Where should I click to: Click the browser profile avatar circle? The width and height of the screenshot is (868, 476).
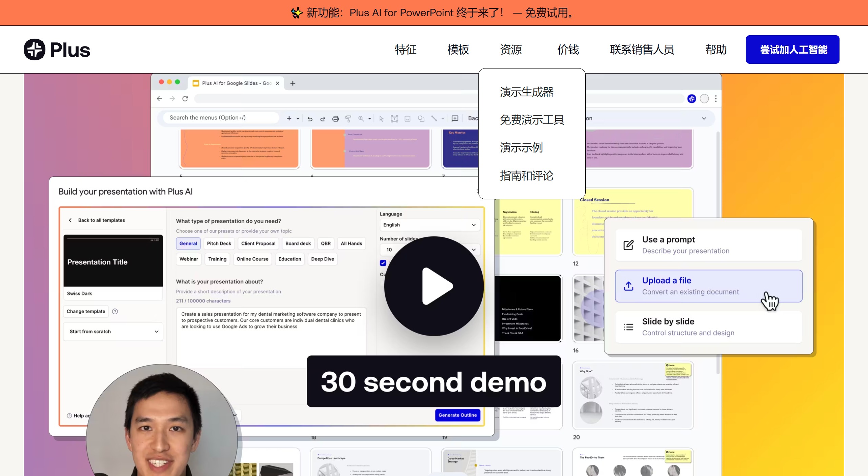point(704,99)
